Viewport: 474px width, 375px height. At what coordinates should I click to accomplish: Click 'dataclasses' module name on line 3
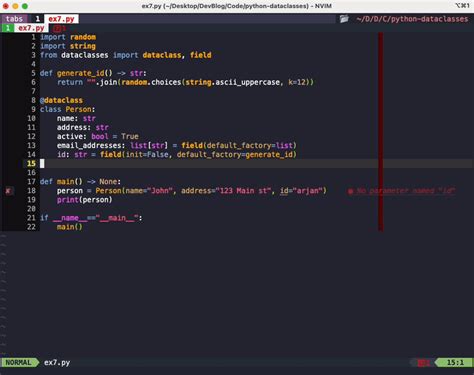pos(85,55)
